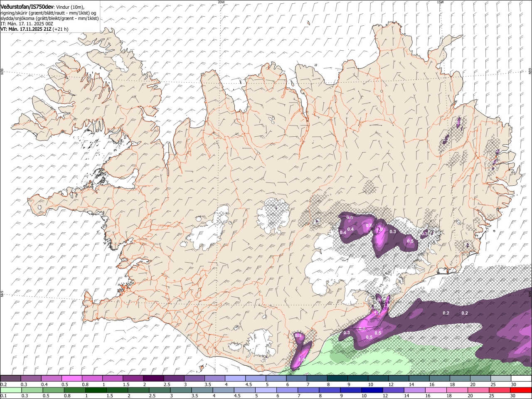
Task: Click upper legend swatch between 0.2 and 0.3
Action: [11, 379]
